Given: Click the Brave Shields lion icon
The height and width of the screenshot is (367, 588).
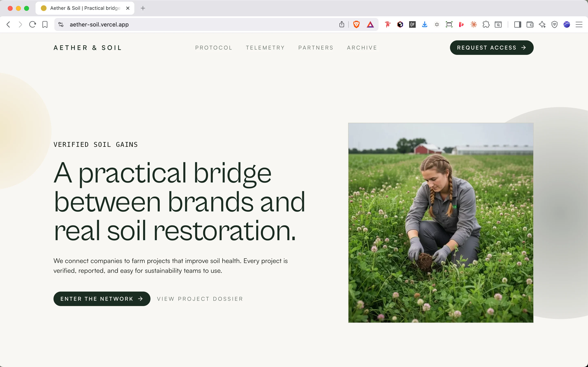Looking at the screenshot, I should tap(356, 24).
